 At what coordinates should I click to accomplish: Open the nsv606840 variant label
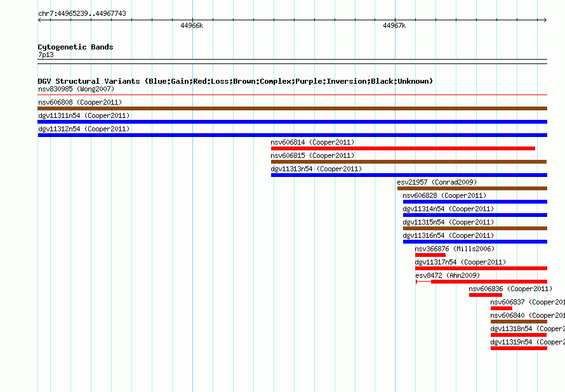[x=528, y=315]
